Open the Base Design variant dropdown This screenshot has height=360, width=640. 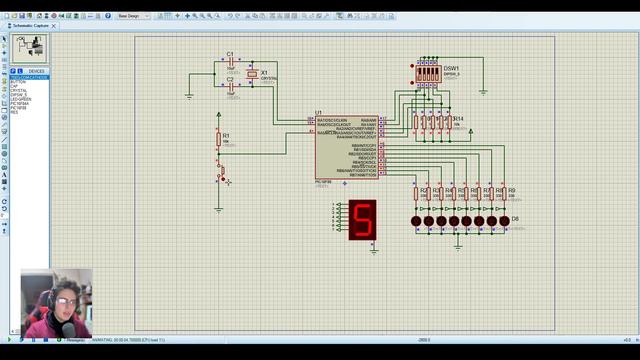pyautogui.click(x=133, y=16)
